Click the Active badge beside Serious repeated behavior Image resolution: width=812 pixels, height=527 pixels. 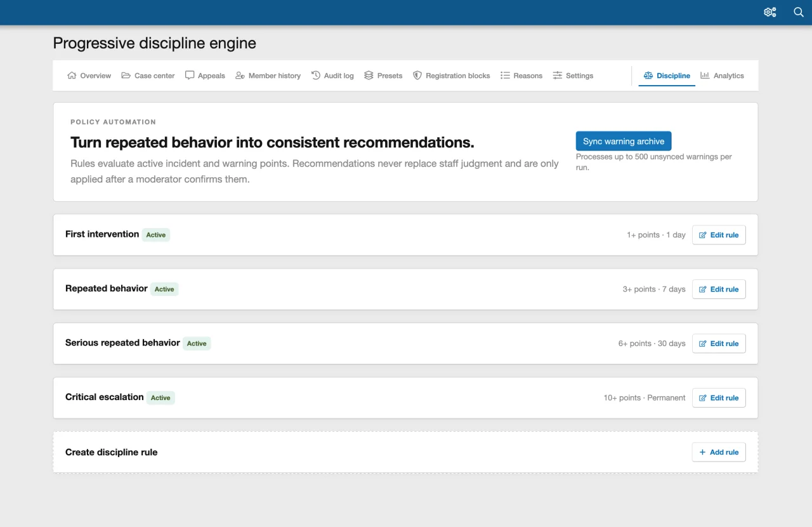197,344
